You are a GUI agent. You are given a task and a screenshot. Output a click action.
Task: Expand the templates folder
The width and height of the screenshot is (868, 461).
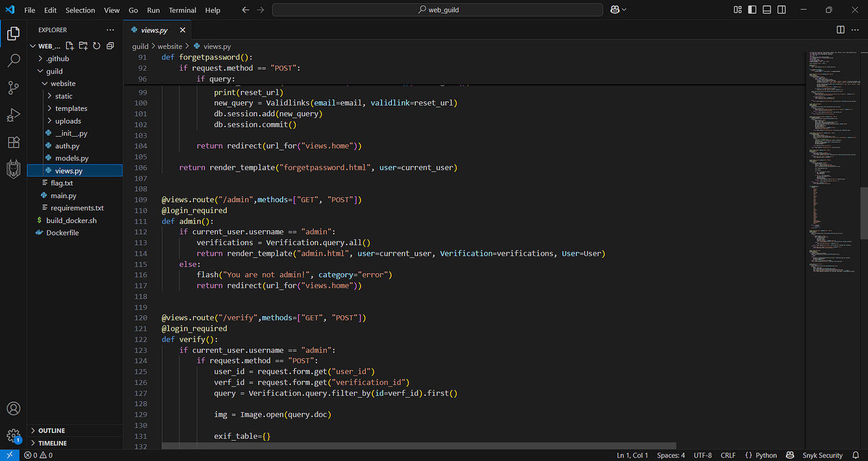point(71,109)
